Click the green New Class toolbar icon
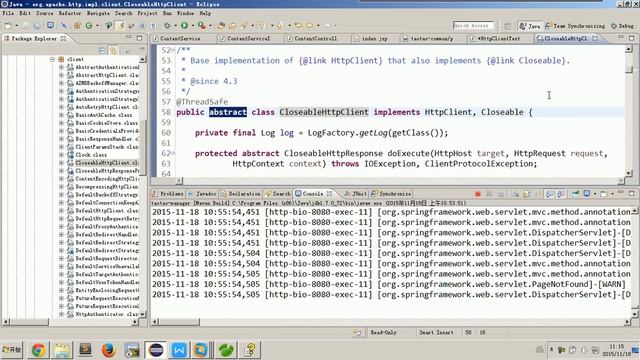Image resolution: width=640 pixels, height=360 pixels. pos(89,25)
